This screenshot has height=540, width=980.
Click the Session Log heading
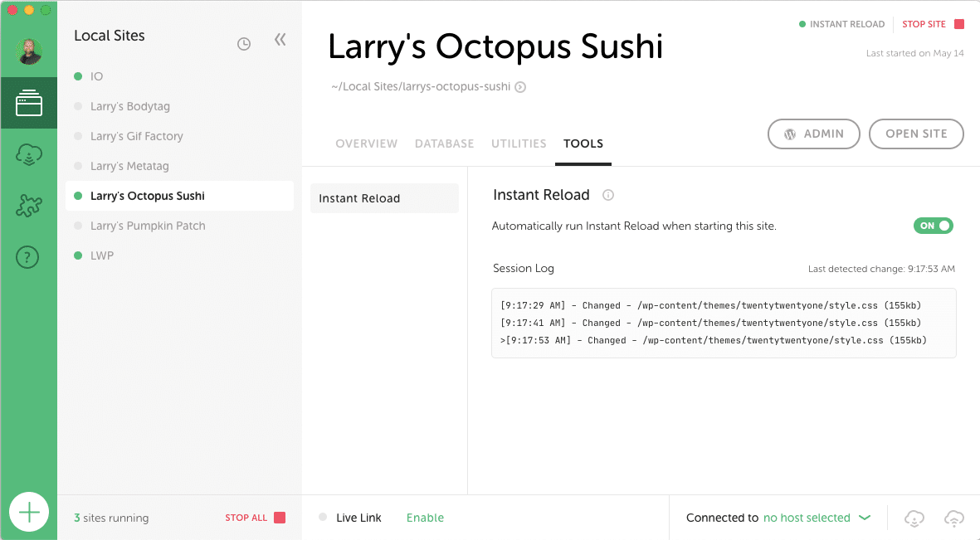tap(523, 268)
